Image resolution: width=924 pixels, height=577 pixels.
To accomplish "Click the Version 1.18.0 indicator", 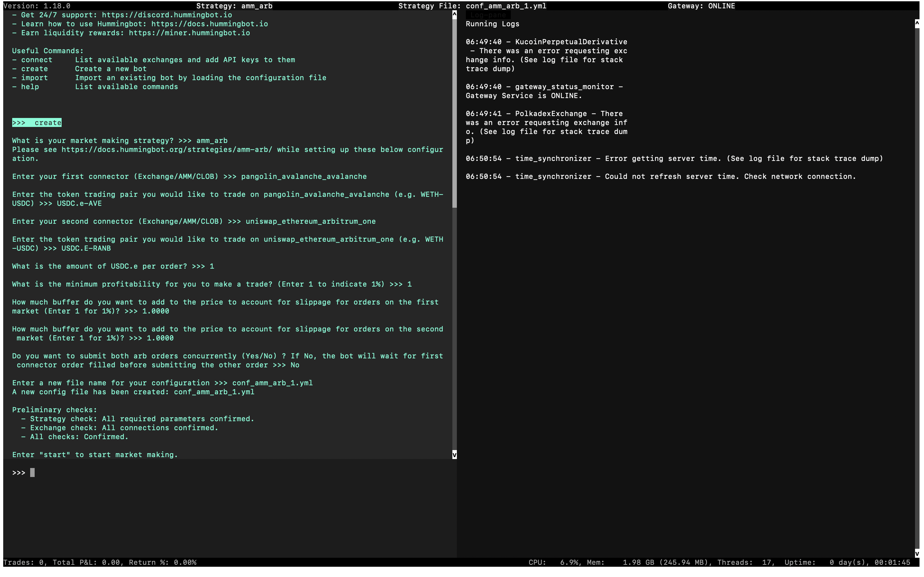I will point(38,6).
